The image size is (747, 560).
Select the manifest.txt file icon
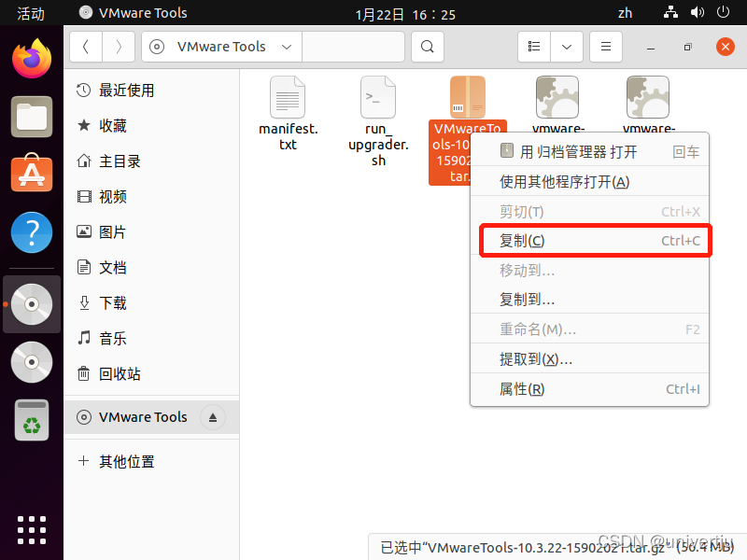tap(288, 97)
